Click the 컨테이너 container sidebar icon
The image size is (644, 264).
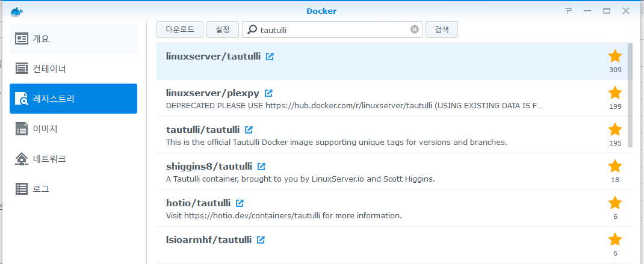tap(21, 69)
